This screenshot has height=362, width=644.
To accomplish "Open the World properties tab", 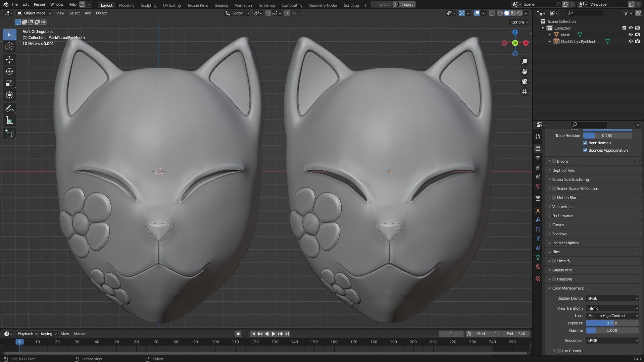I will point(538,186).
